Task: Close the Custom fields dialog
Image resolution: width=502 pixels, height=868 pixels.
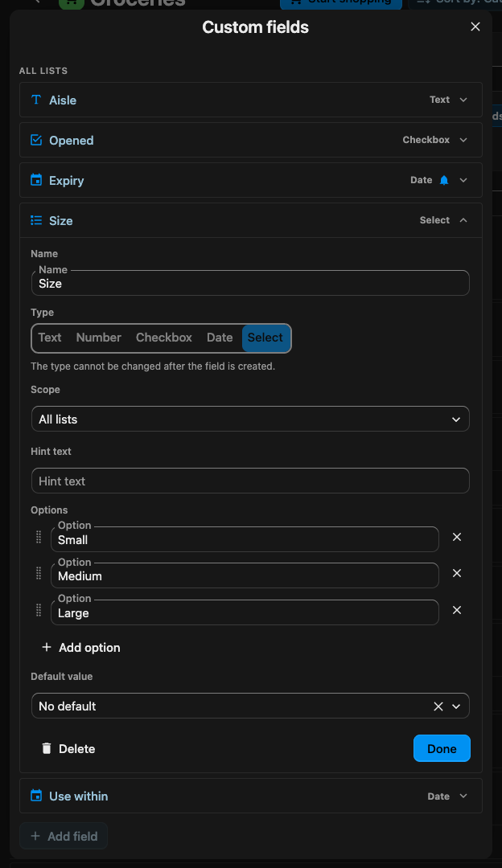Action: (x=475, y=27)
